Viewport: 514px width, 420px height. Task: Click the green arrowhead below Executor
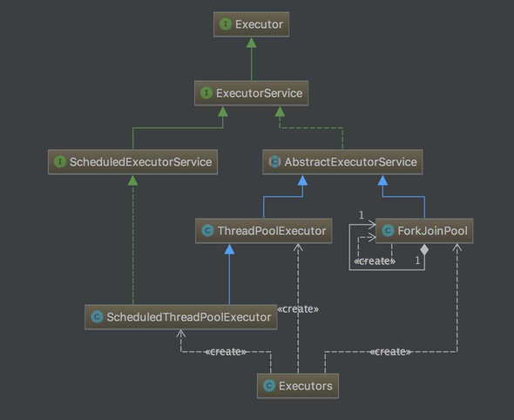[252, 43]
